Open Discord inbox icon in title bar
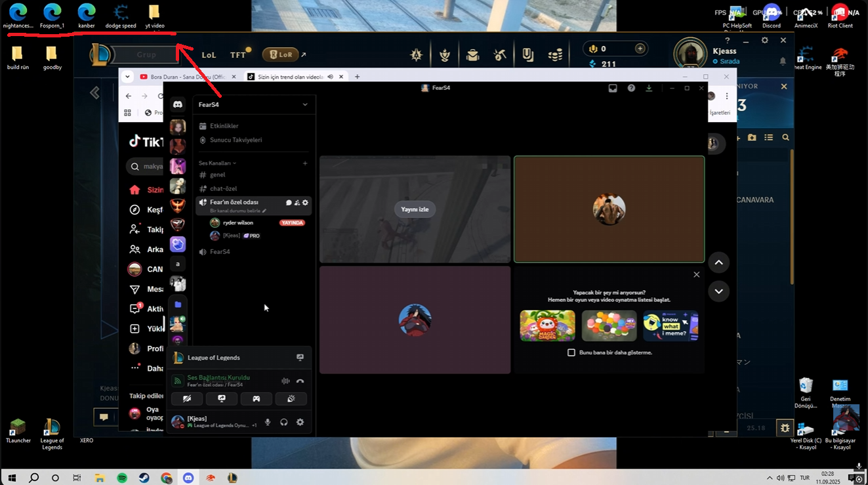 point(613,88)
